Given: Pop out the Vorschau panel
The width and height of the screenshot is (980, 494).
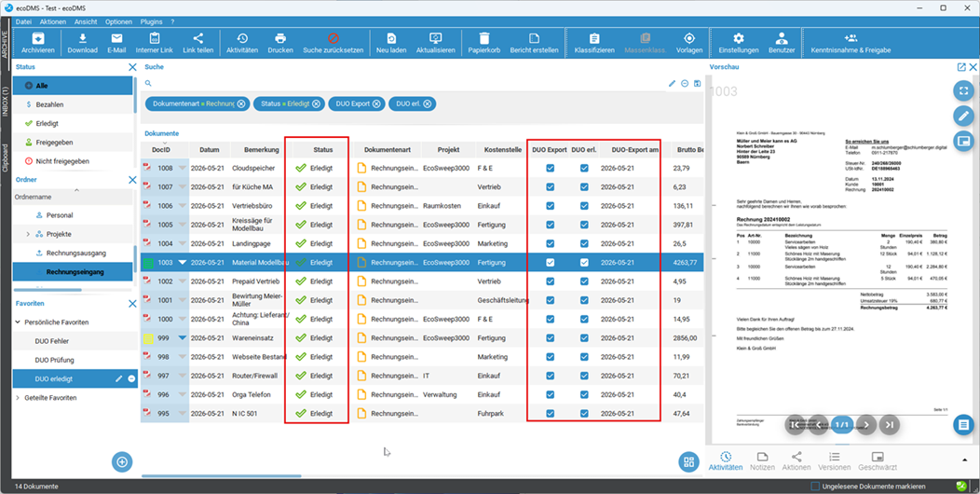Looking at the screenshot, I should [x=961, y=67].
